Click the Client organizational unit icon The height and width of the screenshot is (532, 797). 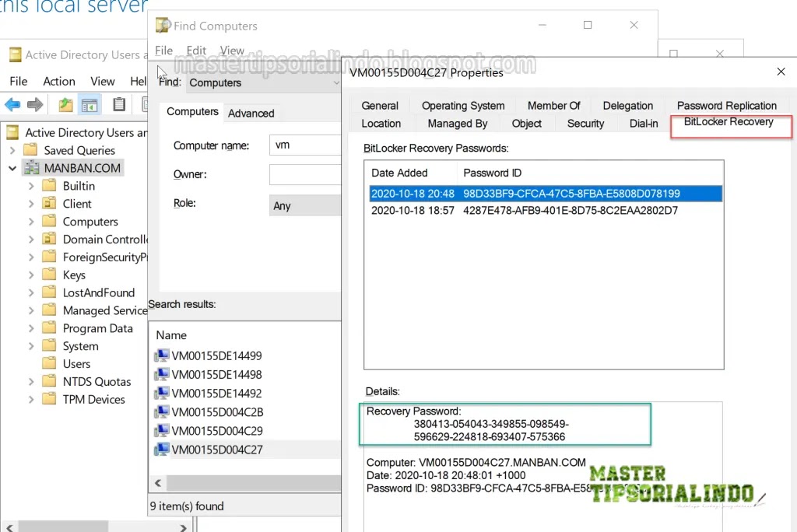[49, 203]
